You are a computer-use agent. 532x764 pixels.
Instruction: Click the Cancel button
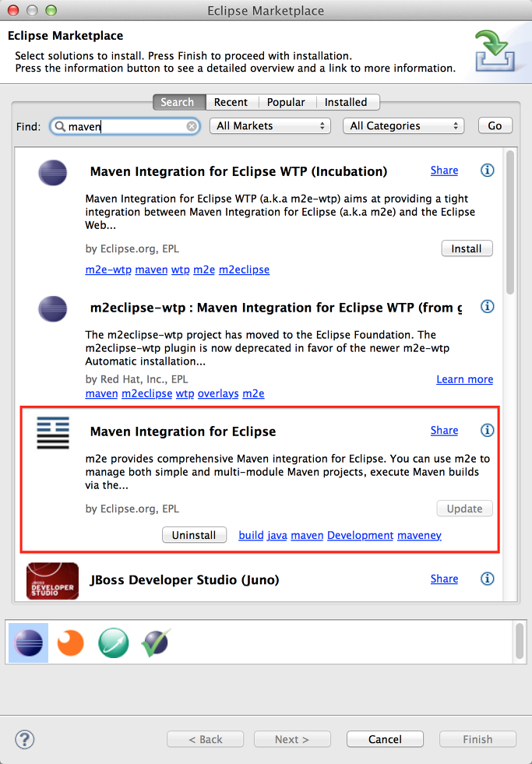pyautogui.click(x=385, y=739)
